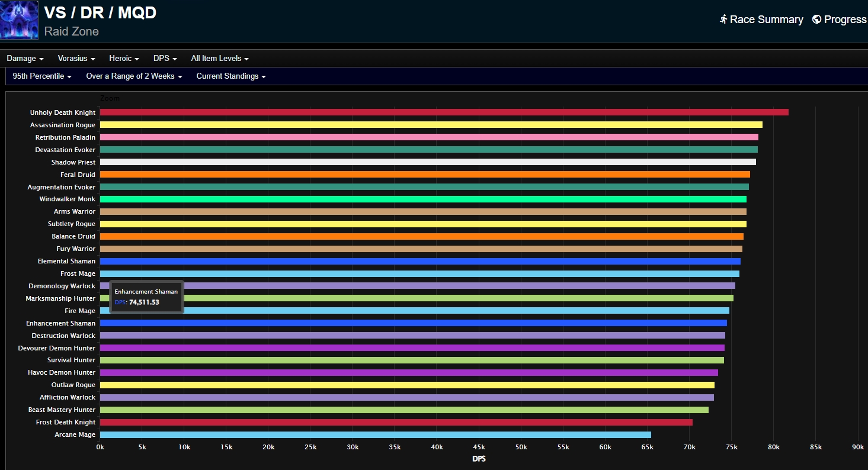Click the Marksmanship Hunter label
The image size is (868, 470).
coord(60,298)
